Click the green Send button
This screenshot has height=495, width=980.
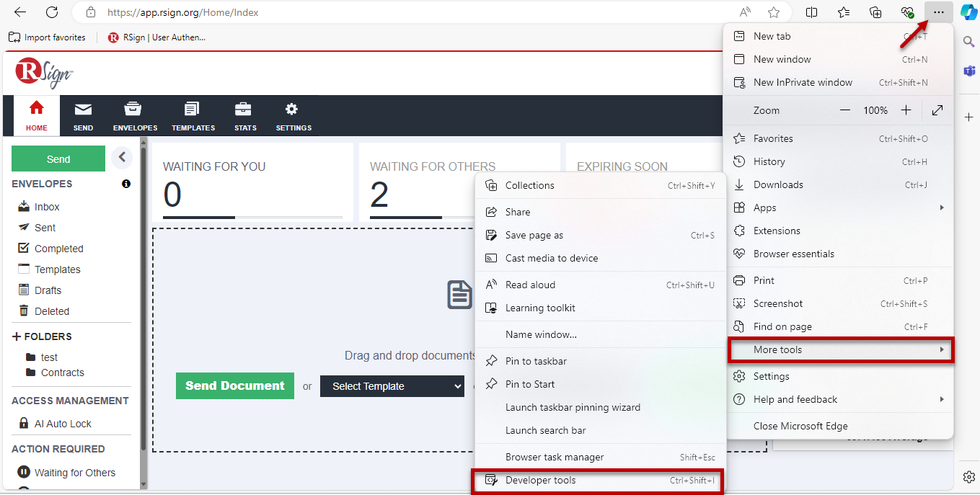58,159
